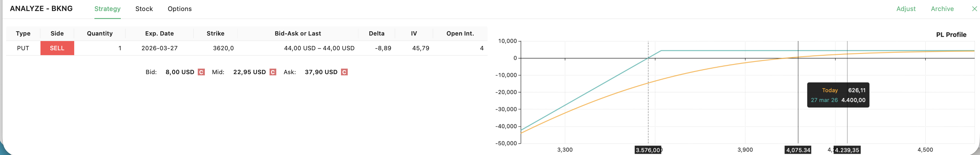
Task: Open the Stock tab
Action: tap(144, 9)
